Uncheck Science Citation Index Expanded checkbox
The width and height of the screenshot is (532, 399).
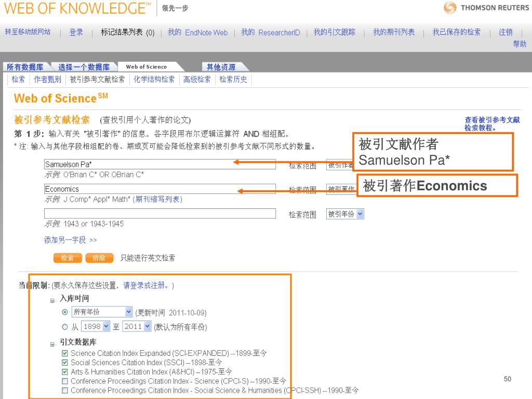[x=65, y=353]
